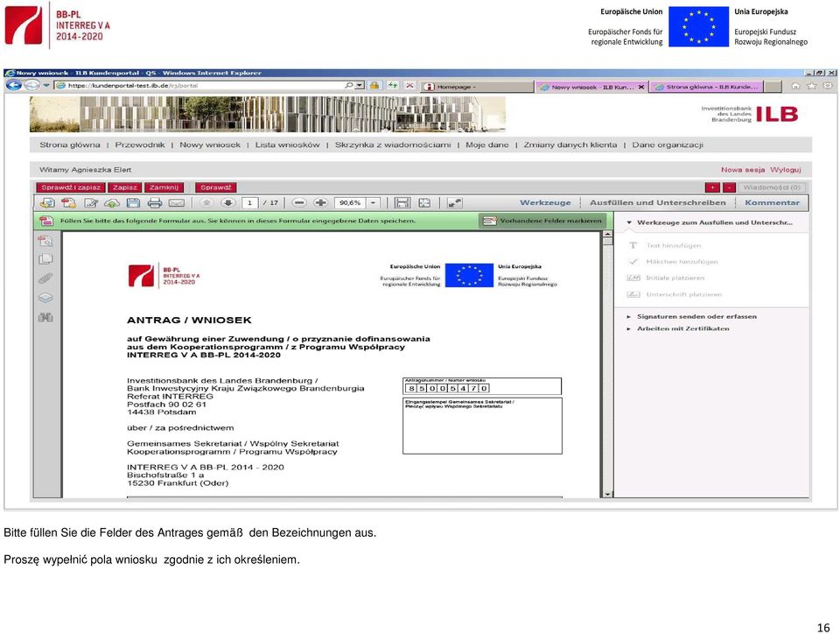Screen dimensions: 840x634
Task: Open the zoom level dropdown arrow
Action: tap(373, 202)
